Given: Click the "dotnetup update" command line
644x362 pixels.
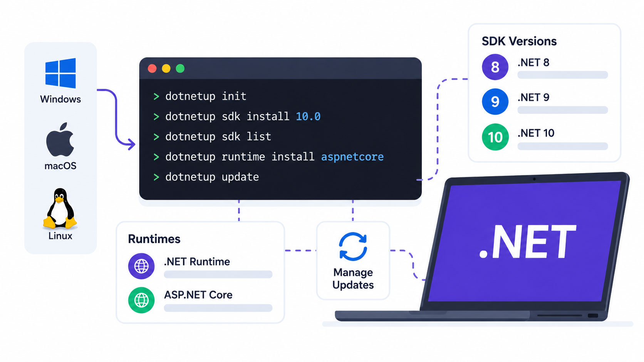Looking at the screenshot, I should 212,177.
